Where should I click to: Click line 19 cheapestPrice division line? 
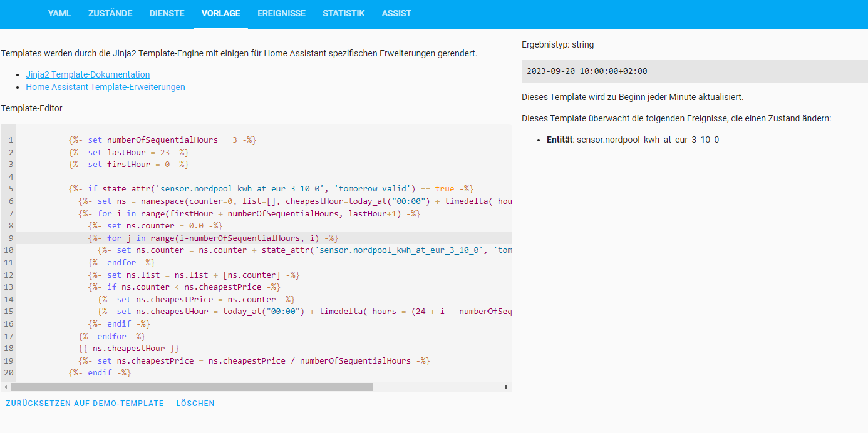(254, 362)
